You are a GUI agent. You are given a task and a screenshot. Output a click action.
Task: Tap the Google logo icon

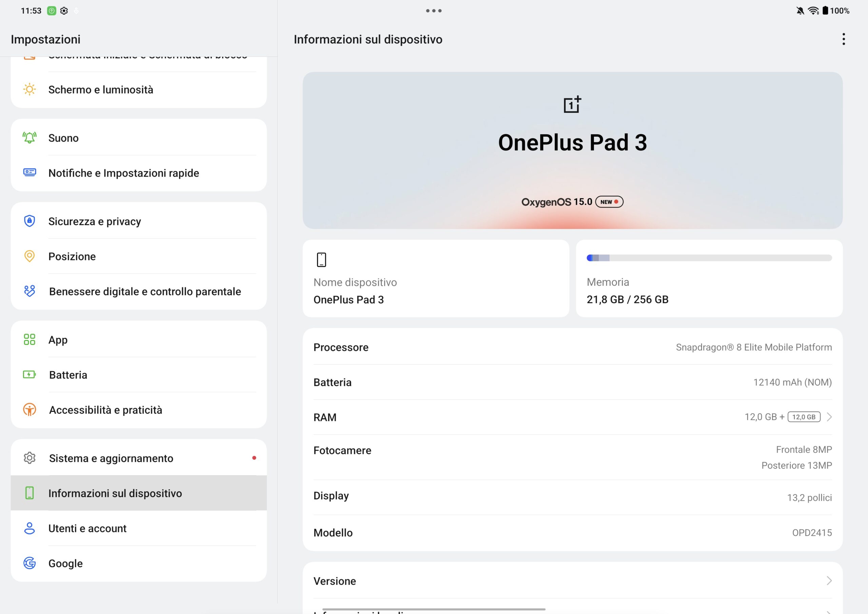[x=29, y=563]
